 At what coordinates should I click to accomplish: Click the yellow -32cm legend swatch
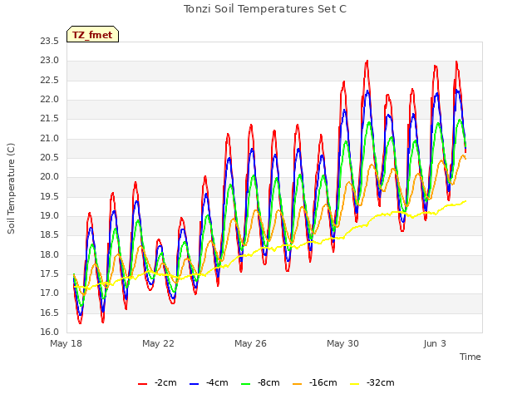point(354,384)
